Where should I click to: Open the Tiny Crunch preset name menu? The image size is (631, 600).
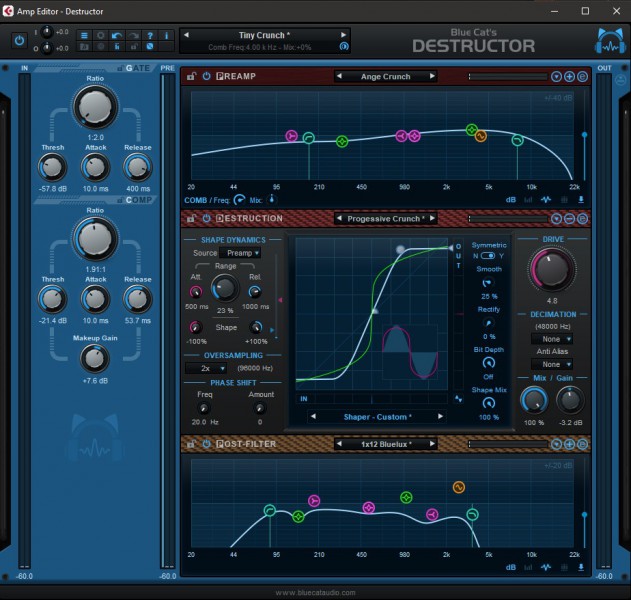tap(264, 35)
